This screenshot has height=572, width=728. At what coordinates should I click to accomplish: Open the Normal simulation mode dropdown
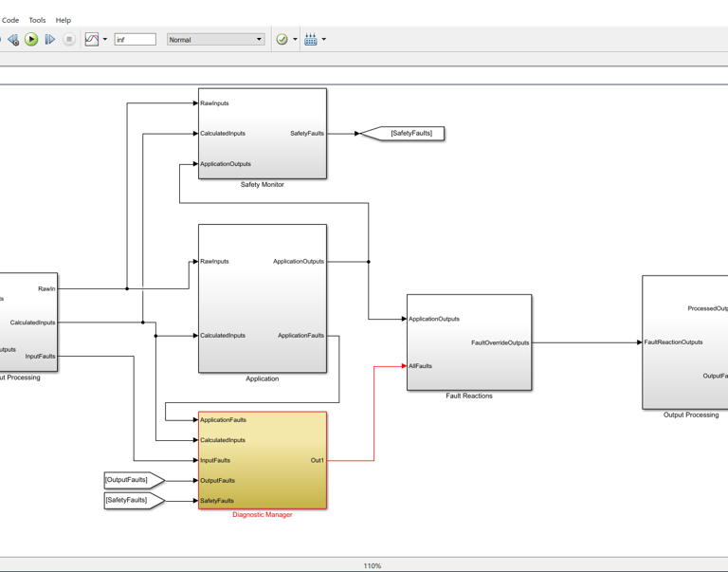tap(216, 40)
